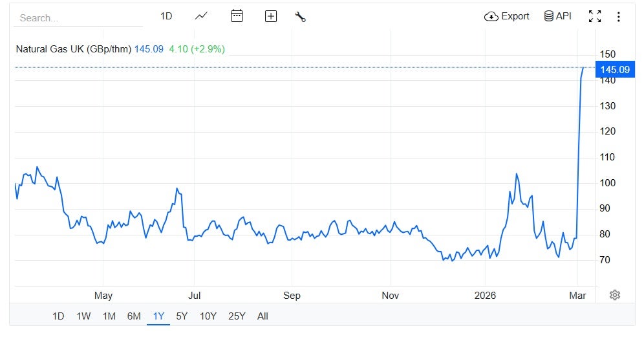
Task: Click the cloud download Export icon
Action: click(x=491, y=16)
